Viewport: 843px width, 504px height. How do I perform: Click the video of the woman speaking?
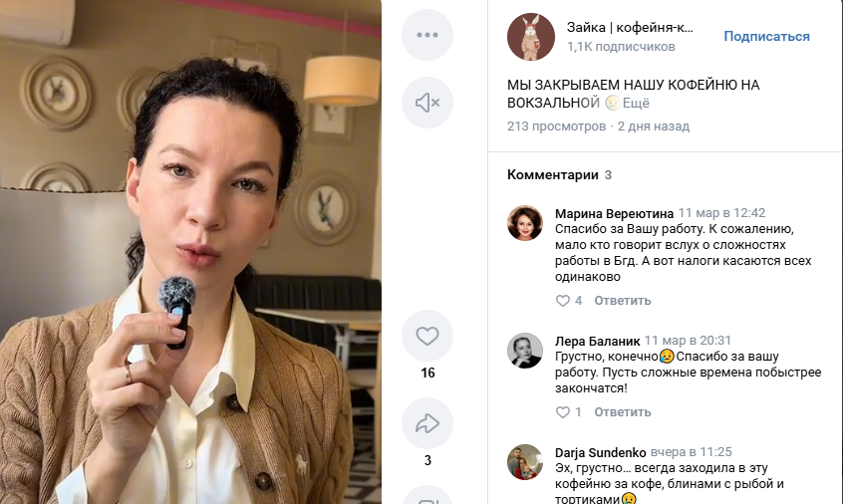click(x=190, y=252)
